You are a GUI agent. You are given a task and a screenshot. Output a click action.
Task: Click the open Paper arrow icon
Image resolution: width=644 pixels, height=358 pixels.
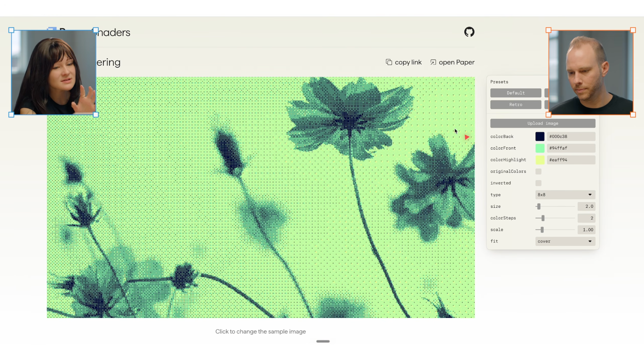433,62
